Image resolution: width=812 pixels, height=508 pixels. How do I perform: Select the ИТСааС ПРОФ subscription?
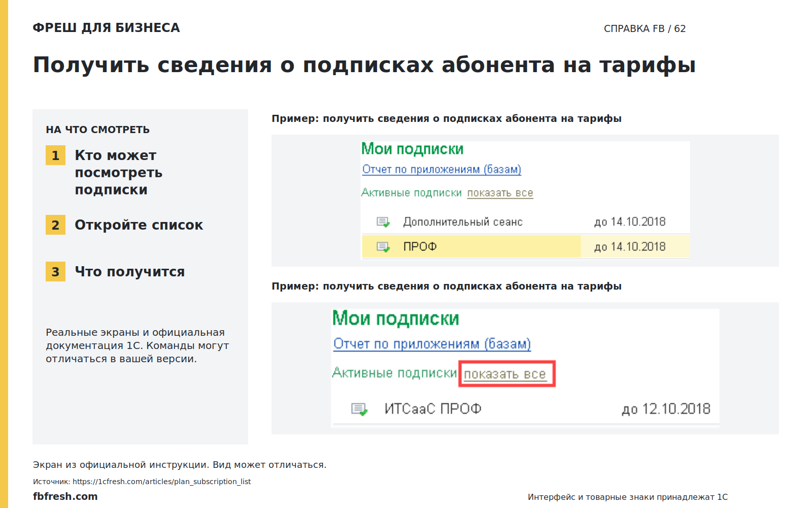pyautogui.click(x=525, y=409)
